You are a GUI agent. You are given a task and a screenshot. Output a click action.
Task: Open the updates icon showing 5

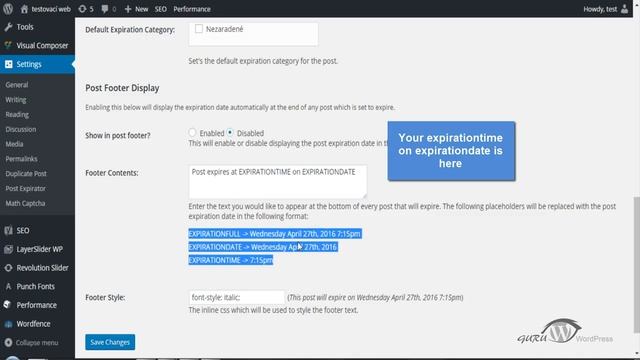[x=86, y=9]
